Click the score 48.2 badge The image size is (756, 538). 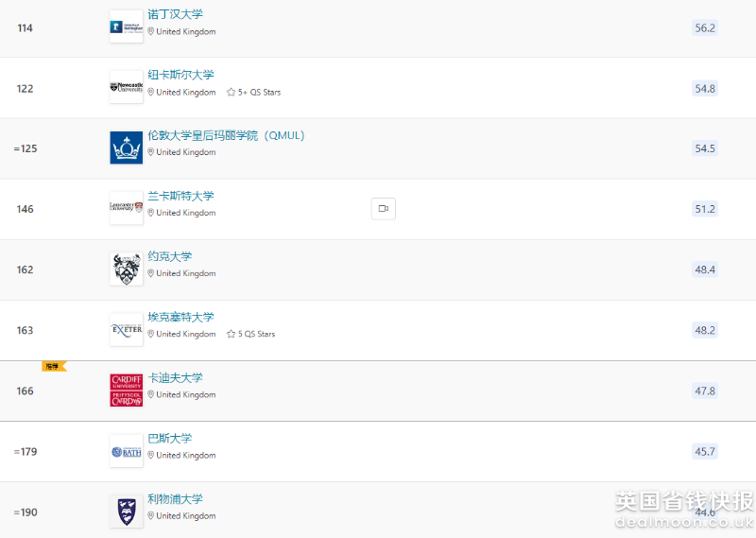pyautogui.click(x=705, y=331)
